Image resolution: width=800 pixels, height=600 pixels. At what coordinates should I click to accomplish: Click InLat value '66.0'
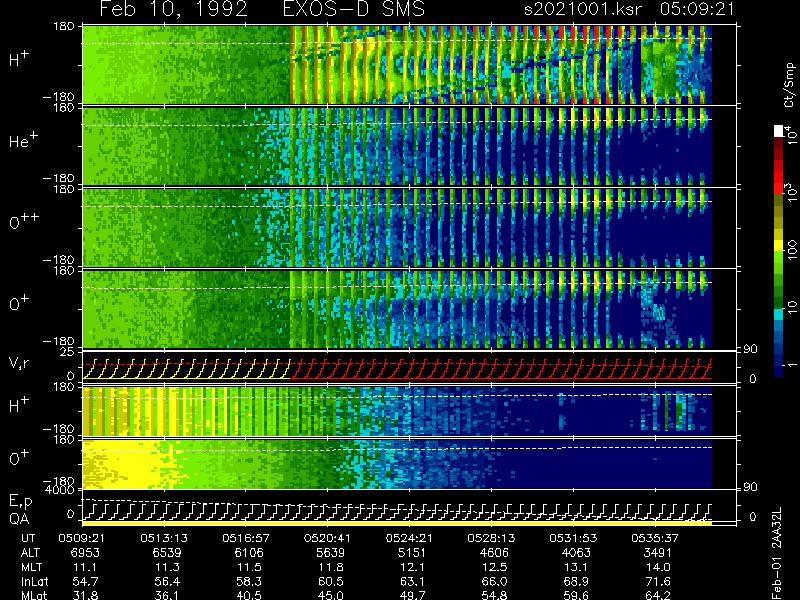point(494,581)
